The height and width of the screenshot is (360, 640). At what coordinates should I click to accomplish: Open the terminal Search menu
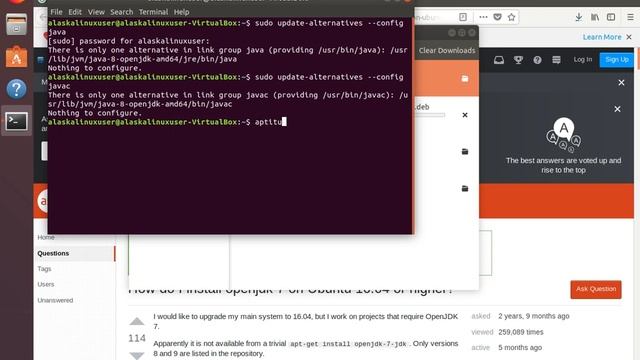[122, 12]
